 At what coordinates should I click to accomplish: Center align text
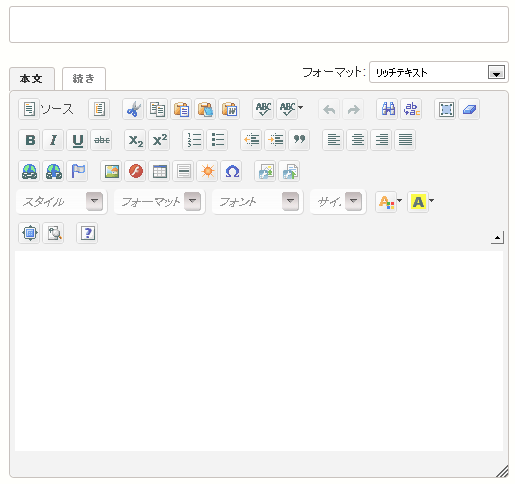(357, 140)
